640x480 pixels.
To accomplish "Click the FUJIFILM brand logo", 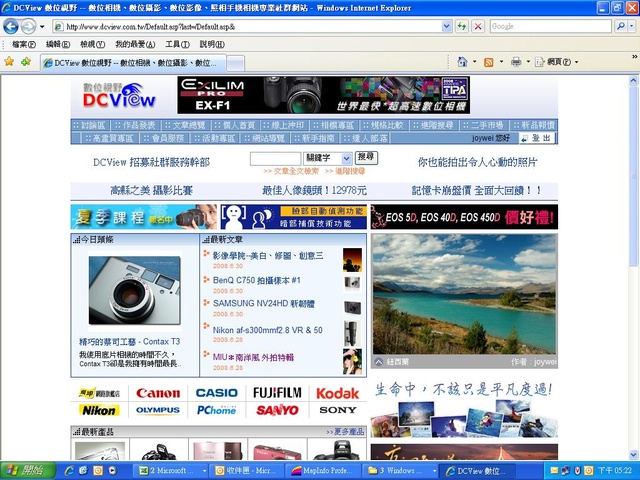I will (277, 393).
